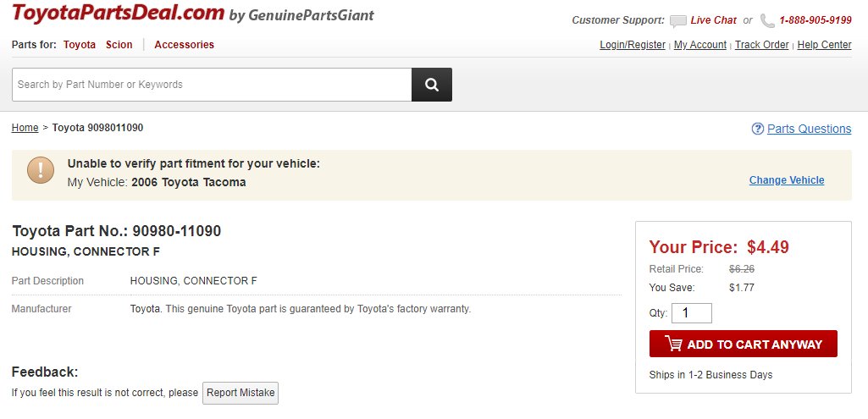The width and height of the screenshot is (868, 419).
Task: Open the Scion parts menu
Action: (x=119, y=45)
